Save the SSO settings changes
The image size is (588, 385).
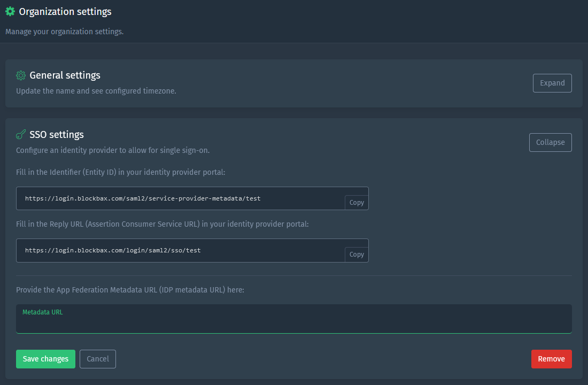point(45,359)
